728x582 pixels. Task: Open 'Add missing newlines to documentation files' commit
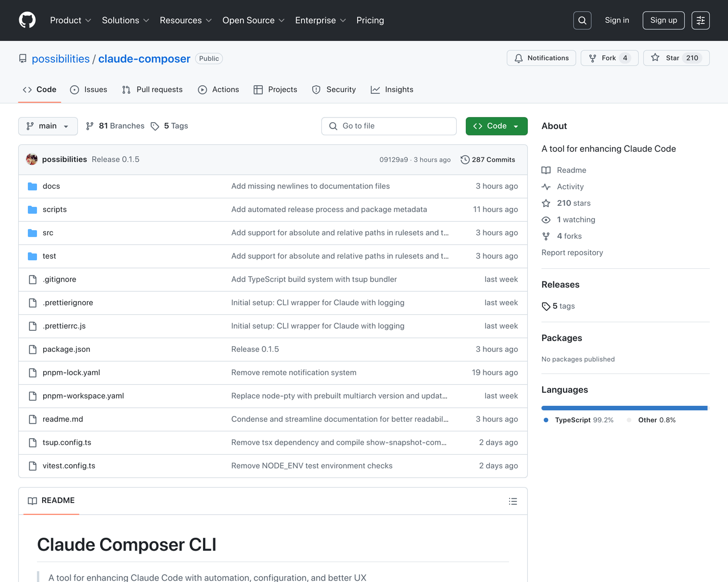click(311, 186)
